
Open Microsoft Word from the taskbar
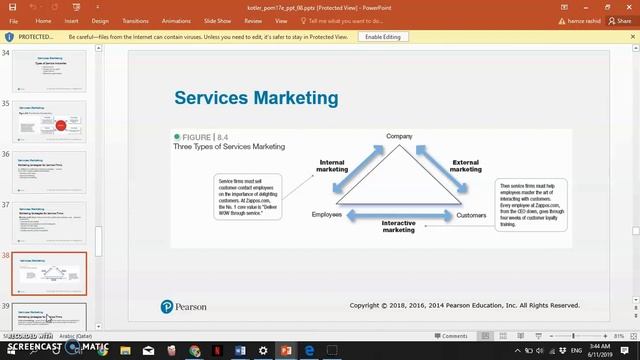tap(240, 350)
